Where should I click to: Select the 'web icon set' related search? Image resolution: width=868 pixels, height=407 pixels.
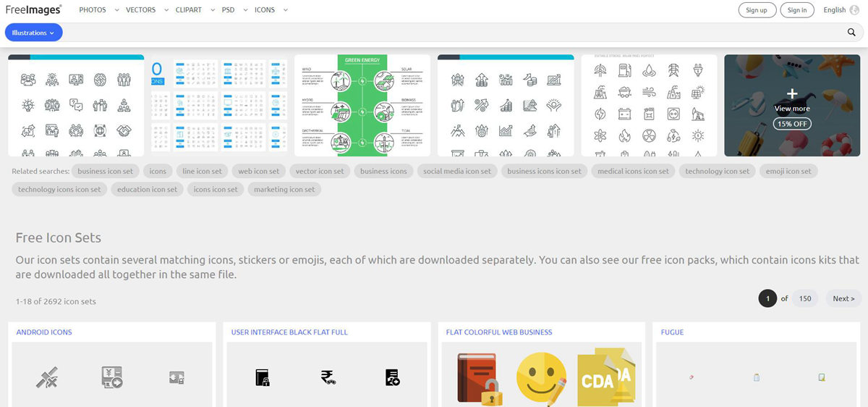(x=259, y=172)
